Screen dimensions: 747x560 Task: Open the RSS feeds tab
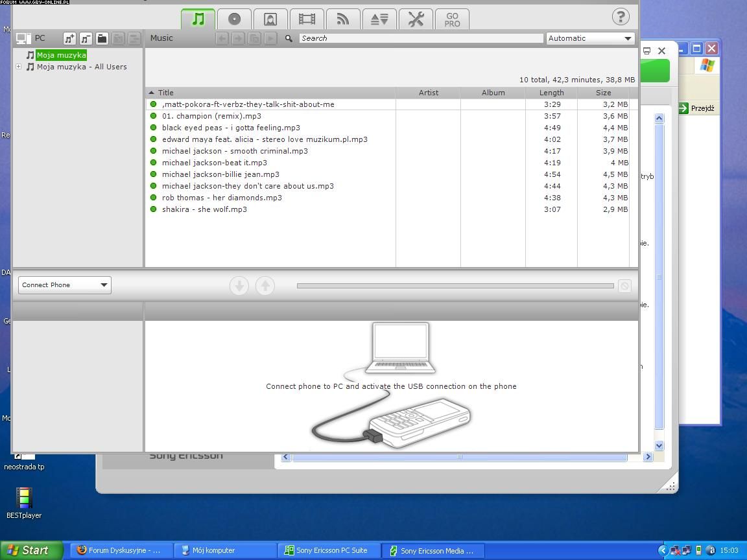pos(343,19)
